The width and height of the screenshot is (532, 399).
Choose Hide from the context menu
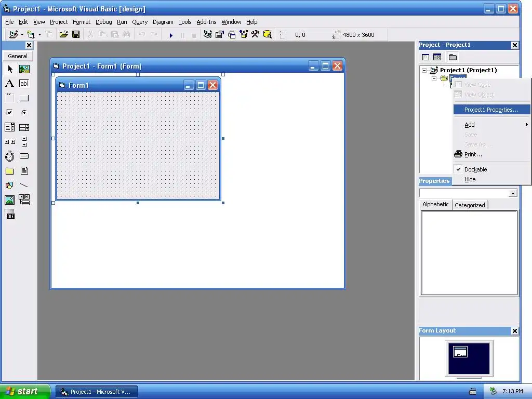492,179
